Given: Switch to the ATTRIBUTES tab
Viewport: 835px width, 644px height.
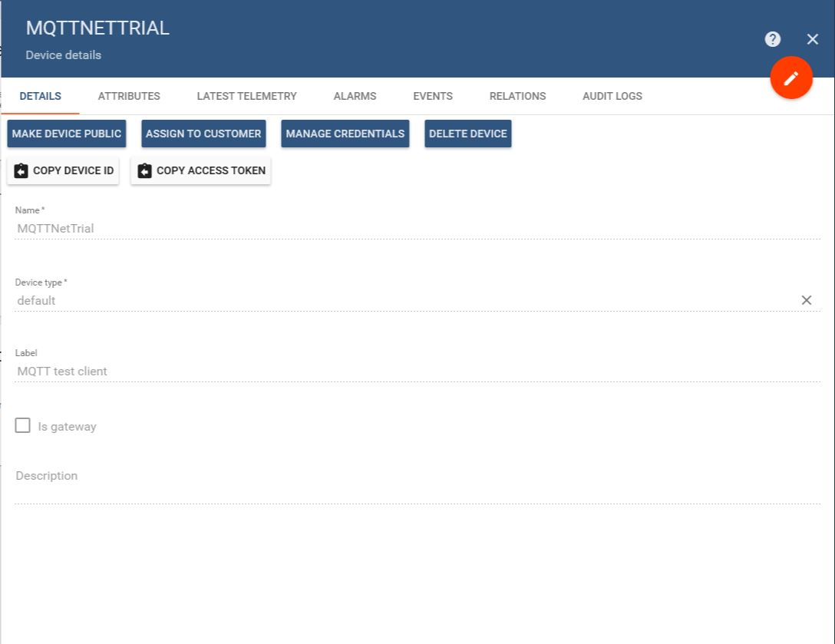Looking at the screenshot, I should tap(128, 96).
